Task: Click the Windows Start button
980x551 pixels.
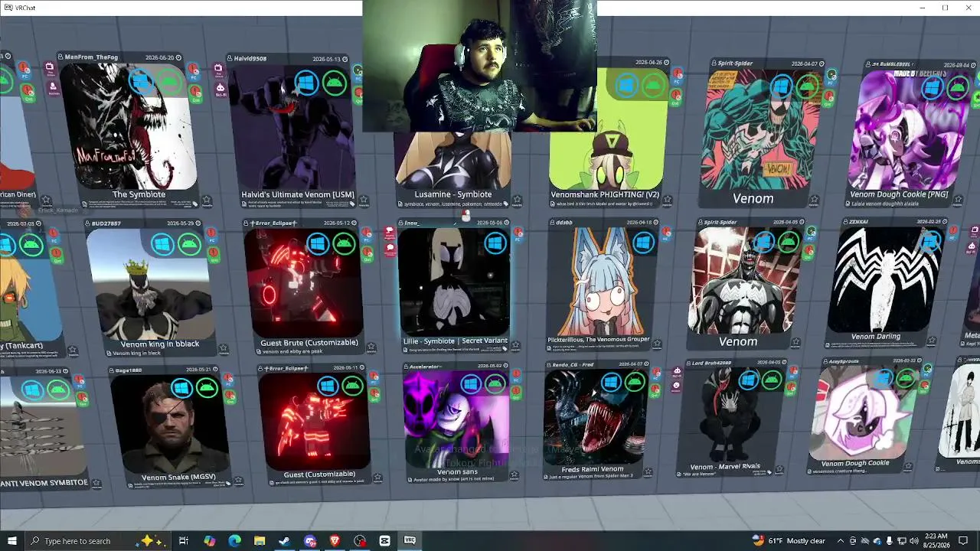Action: pos(11,541)
